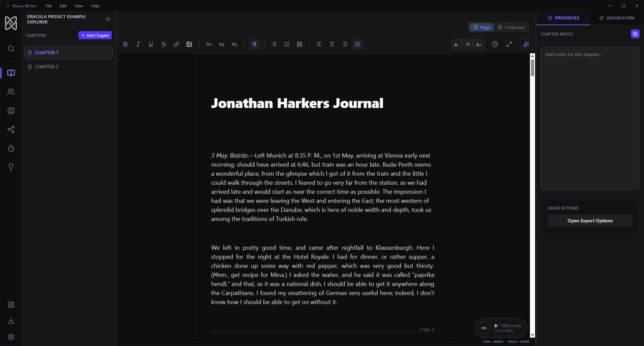Set Heading 1 style
Image resolution: width=644 pixels, height=346 pixels.
pyautogui.click(x=209, y=44)
